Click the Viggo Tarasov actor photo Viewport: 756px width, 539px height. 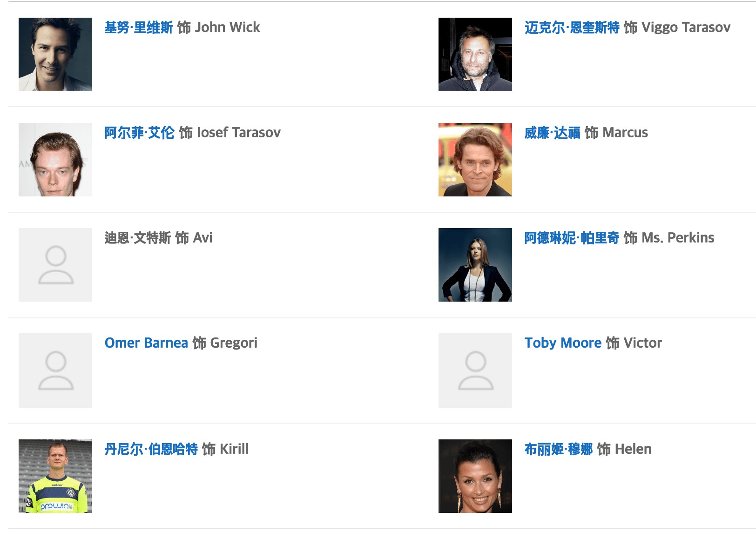tap(475, 54)
